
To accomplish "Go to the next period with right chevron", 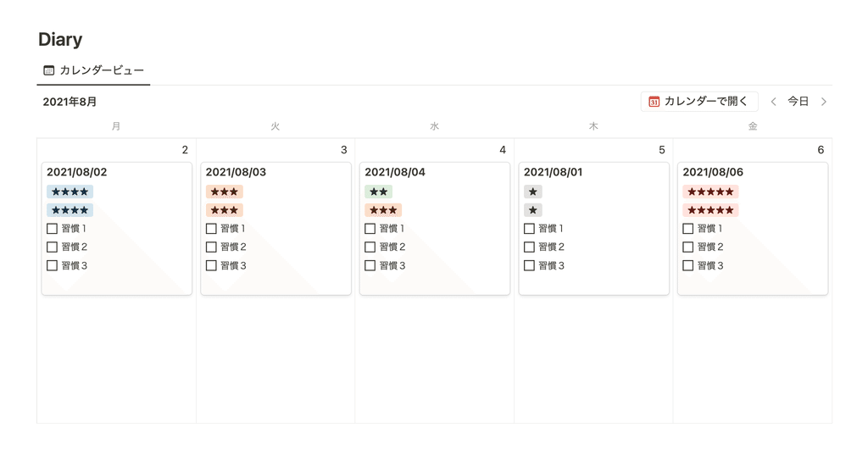I will coord(823,102).
